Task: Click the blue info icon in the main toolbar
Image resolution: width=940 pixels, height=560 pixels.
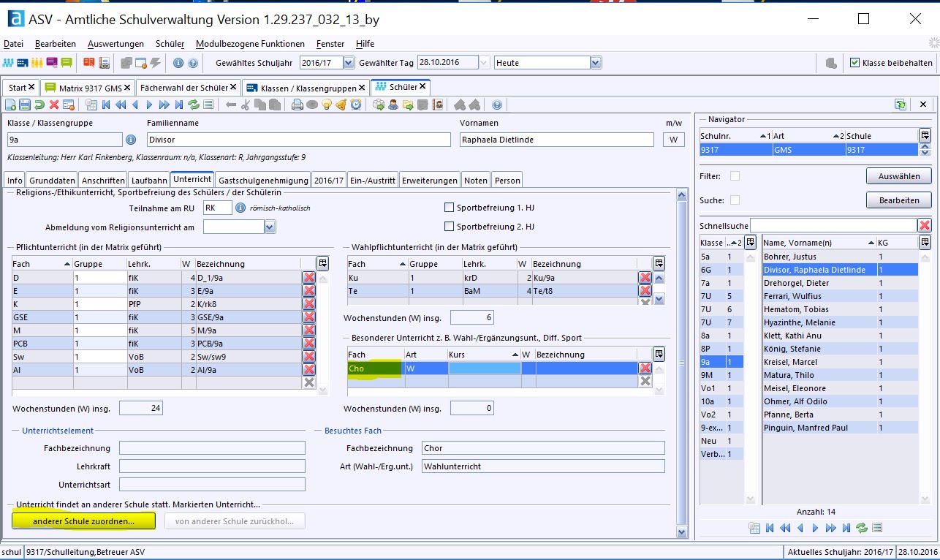Action: coord(178,63)
